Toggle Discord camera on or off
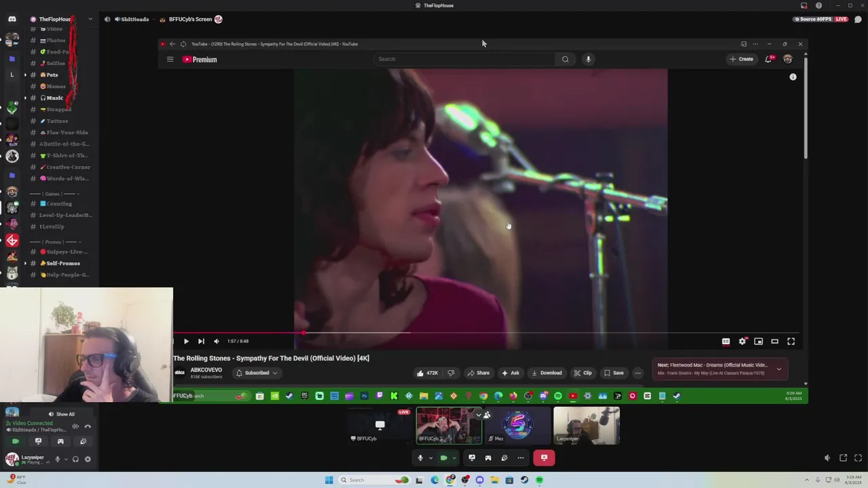The image size is (868, 488). 16,441
